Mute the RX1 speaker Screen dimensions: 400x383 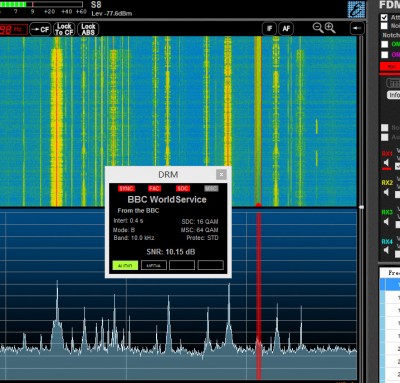(386, 163)
